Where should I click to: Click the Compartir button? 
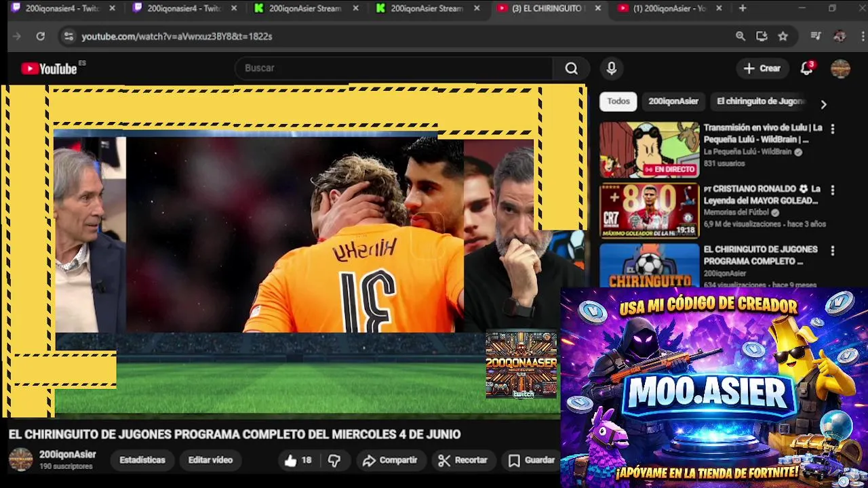[x=390, y=460]
